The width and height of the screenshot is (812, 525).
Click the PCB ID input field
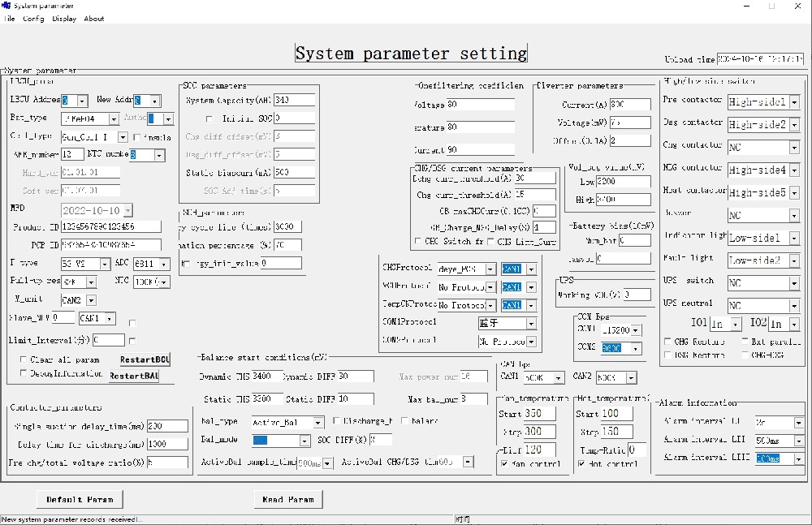pyautogui.click(x=110, y=244)
